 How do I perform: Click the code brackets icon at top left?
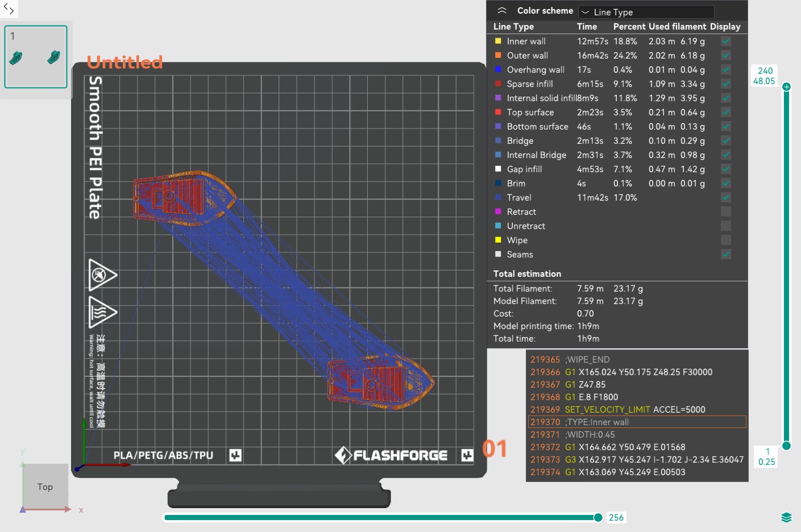(x=9, y=9)
